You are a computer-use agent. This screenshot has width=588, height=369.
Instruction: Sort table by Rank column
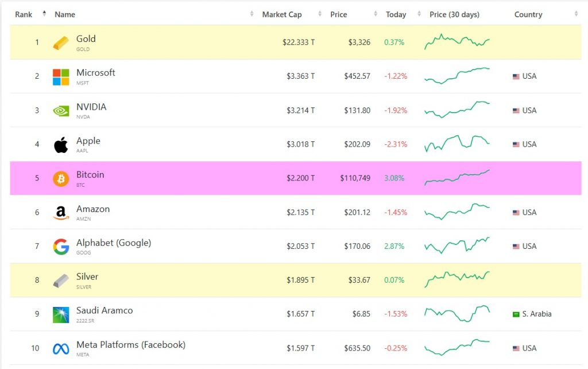coord(44,14)
